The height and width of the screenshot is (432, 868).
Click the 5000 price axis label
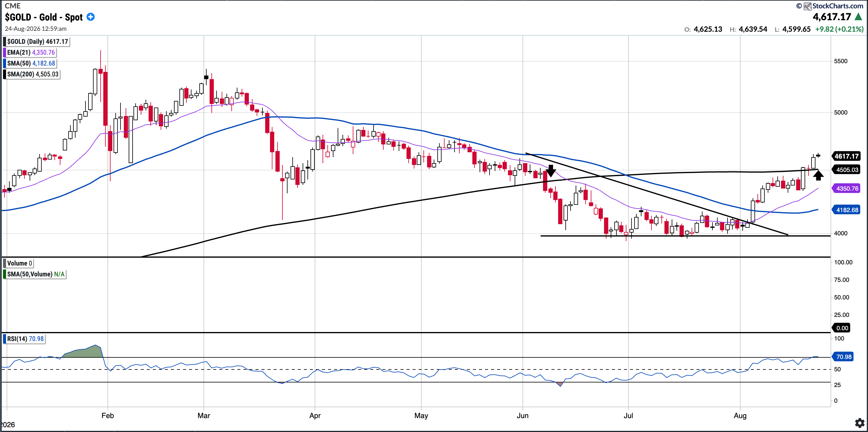pyautogui.click(x=841, y=113)
